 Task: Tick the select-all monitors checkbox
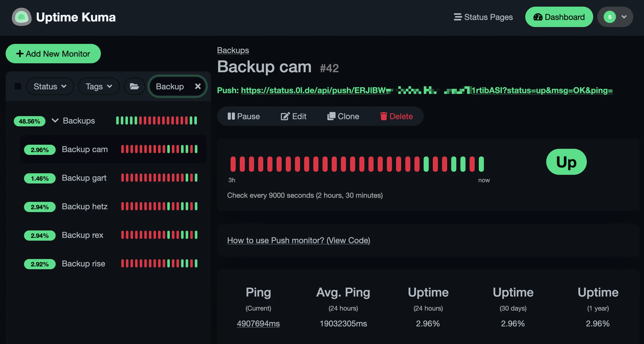[x=18, y=86]
